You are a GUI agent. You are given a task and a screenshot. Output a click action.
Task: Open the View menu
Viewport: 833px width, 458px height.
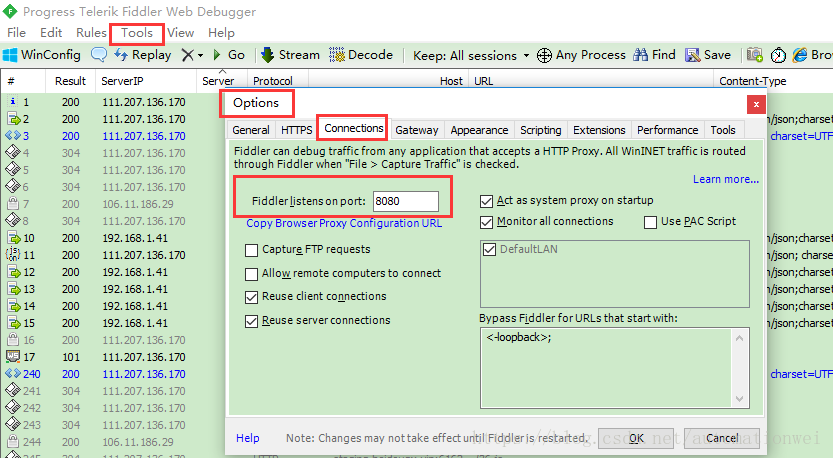click(x=181, y=33)
